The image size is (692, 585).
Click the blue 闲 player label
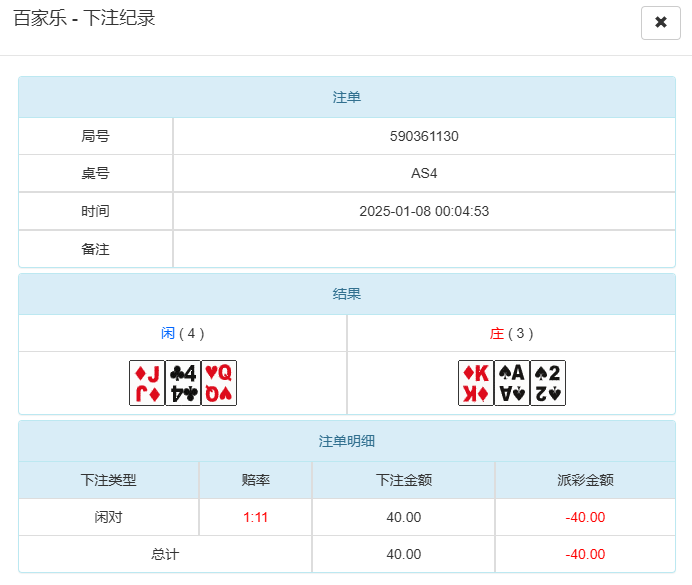click(x=168, y=334)
